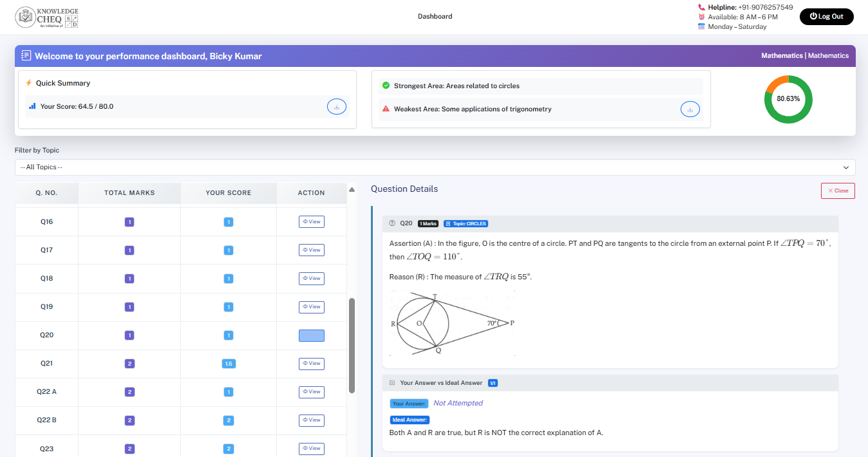Click the document icon beside welcome heading

point(26,56)
